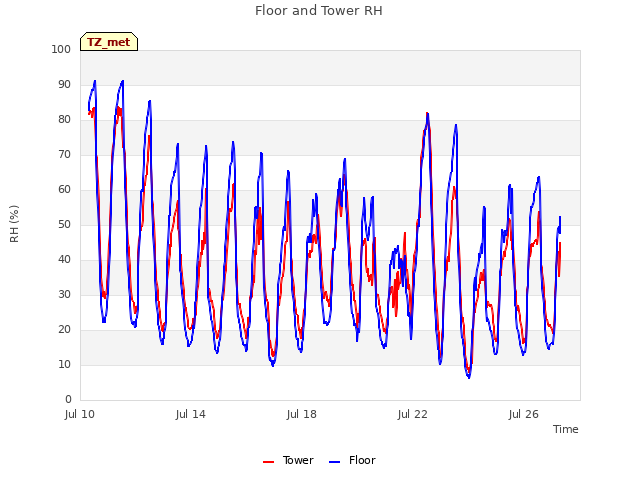The height and width of the screenshot is (480, 640).
Task: Click the 80 y-axis tick label
Action: click(x=64, y=120)
